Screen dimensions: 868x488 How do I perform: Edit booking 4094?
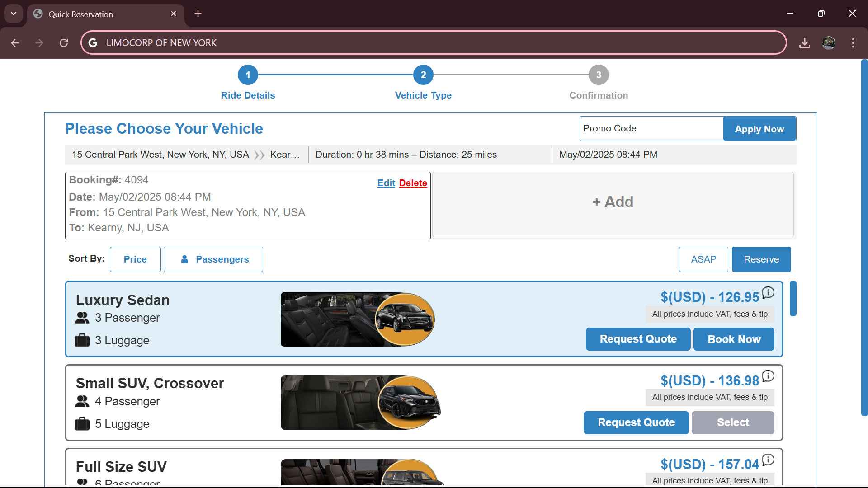click(x=386, y=183)
